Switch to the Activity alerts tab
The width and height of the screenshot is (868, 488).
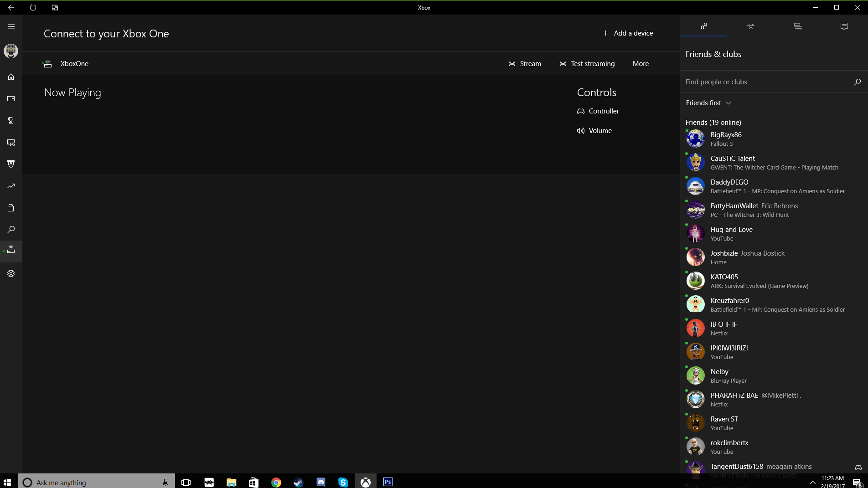844,26
